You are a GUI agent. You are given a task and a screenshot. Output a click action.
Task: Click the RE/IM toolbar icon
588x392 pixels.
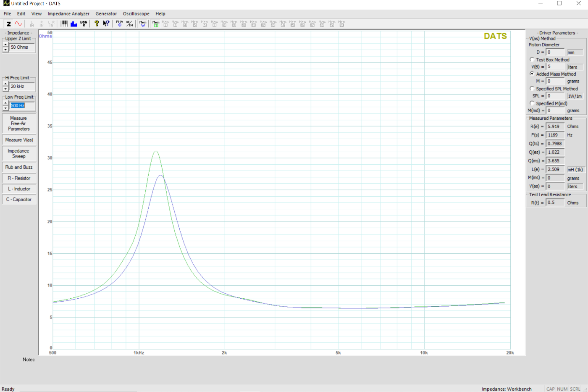pos(129,24)
